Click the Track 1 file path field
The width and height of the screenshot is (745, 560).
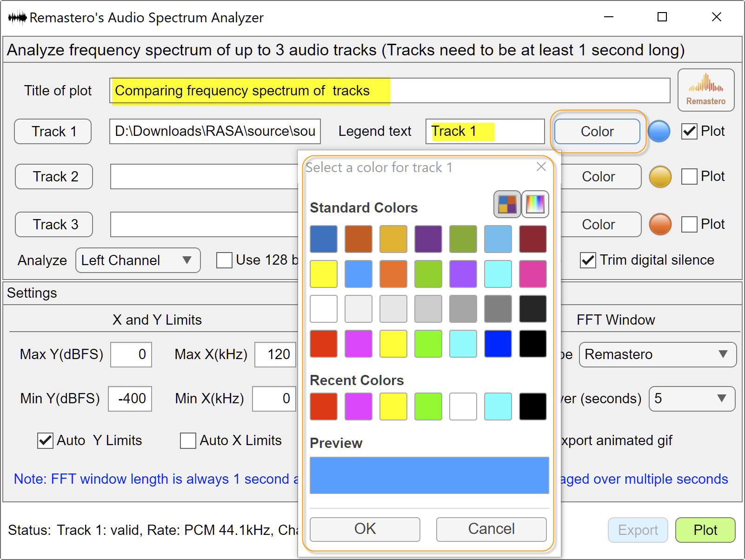coord(215,132)
